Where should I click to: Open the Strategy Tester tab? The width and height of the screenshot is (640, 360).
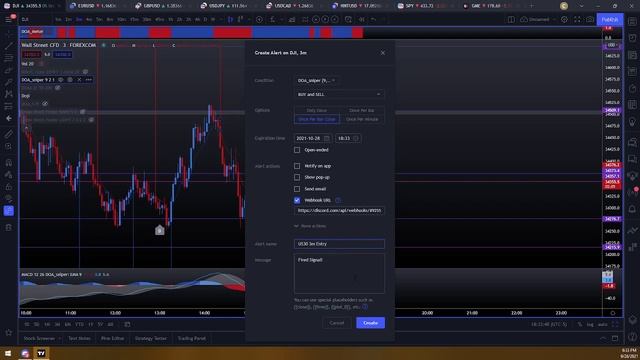pos(151,338)
